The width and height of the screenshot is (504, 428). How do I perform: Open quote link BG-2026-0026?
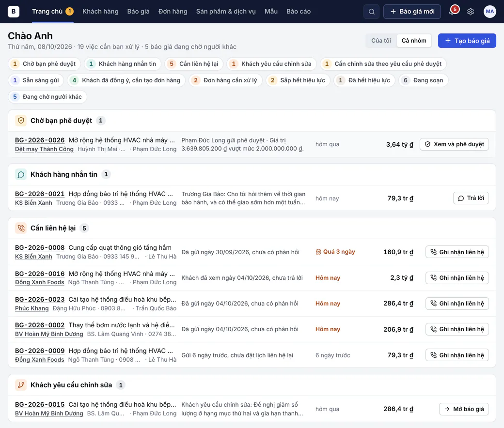(40, 140)
